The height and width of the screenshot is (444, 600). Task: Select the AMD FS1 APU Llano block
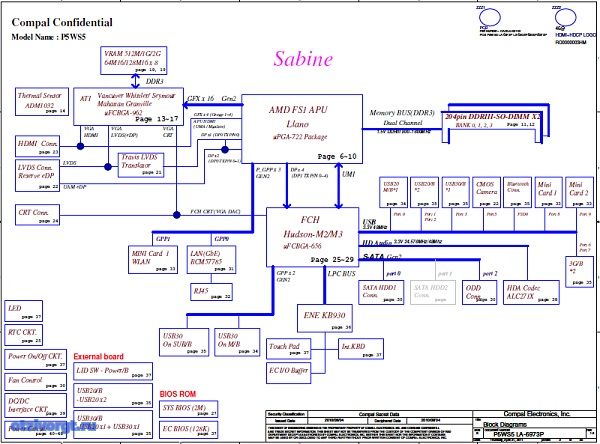(302, 129)
